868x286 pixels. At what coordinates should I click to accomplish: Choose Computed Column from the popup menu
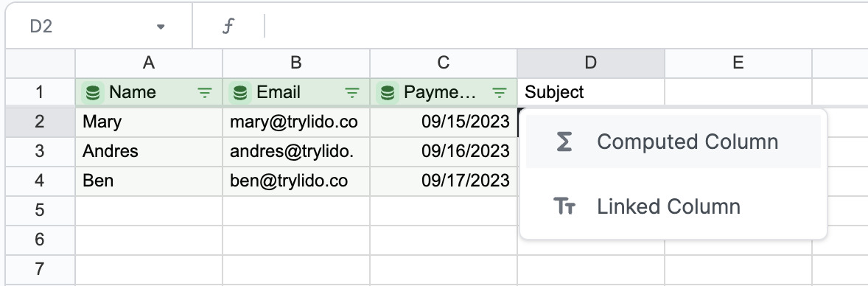(x=673, y=142)
